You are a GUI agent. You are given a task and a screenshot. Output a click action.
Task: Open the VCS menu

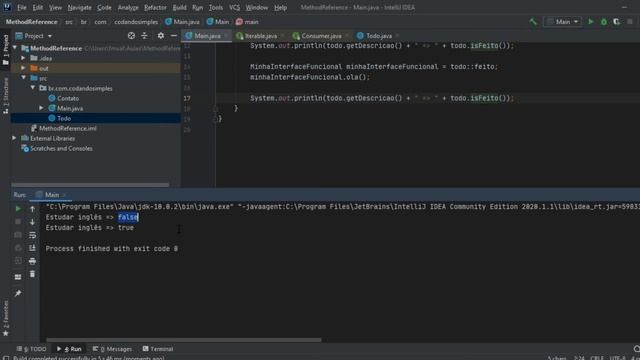pyautogui.click(x=234, y=7)
